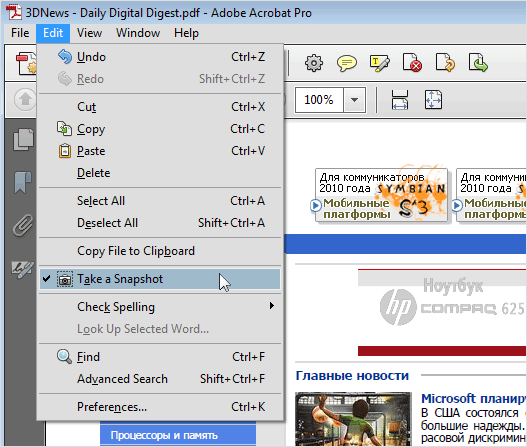Image resolution: width=527 pixels, height=447 pixels.
Task: Choose Delete from the Edit menu
Action: pos(160,173)
